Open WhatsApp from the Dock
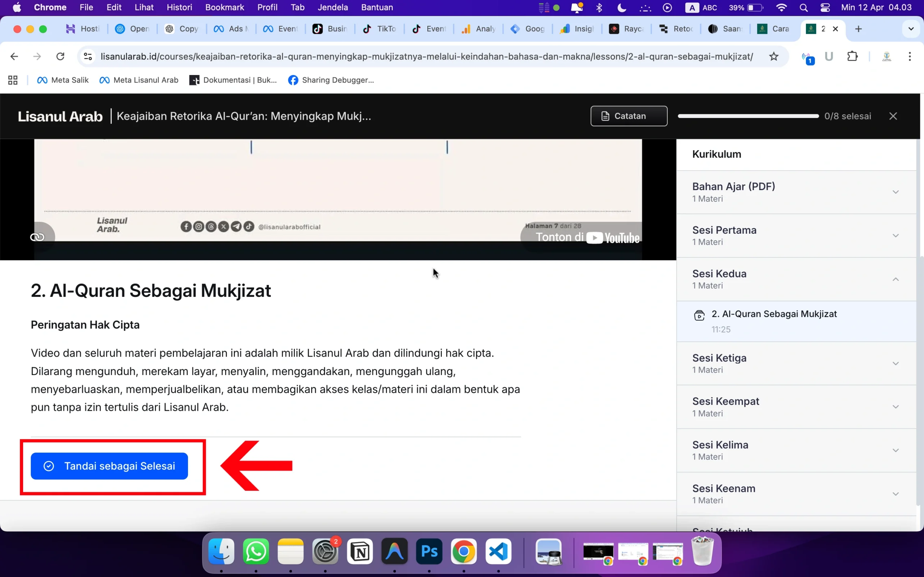 click(x=256, y=552)
